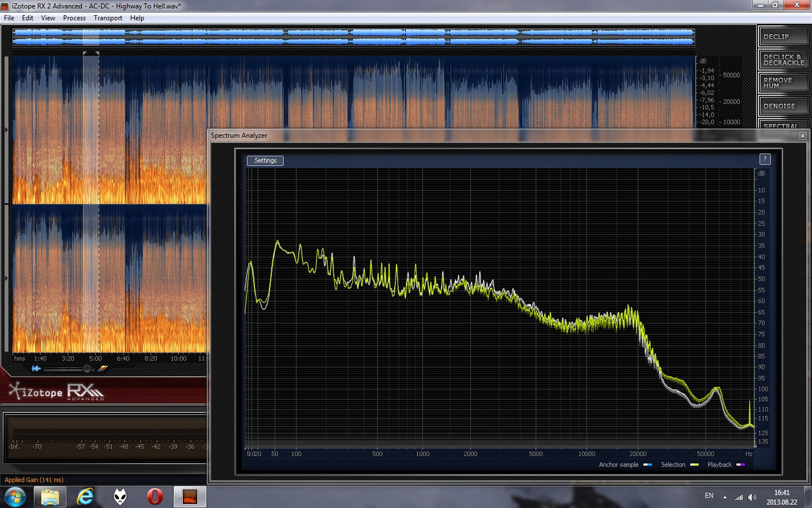Show hidden system tray icons
812x508 pixels.
click(x=725, y=497)
